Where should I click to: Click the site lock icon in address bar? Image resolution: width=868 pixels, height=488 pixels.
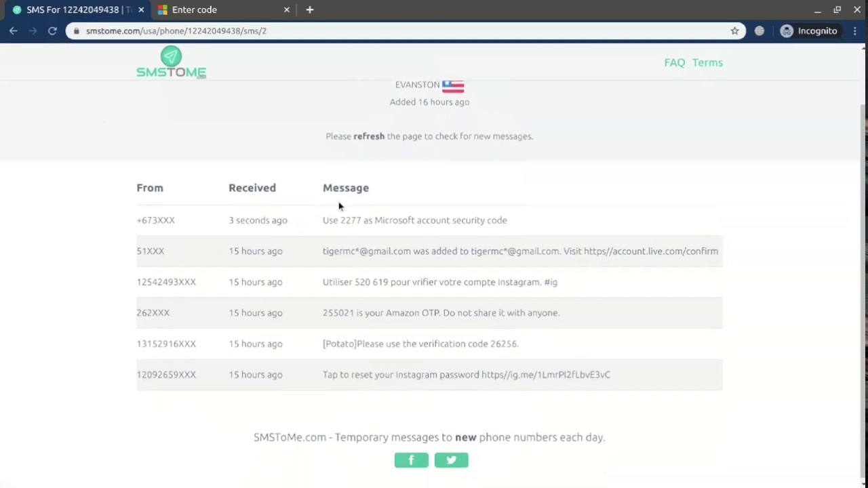click(77, 30)
